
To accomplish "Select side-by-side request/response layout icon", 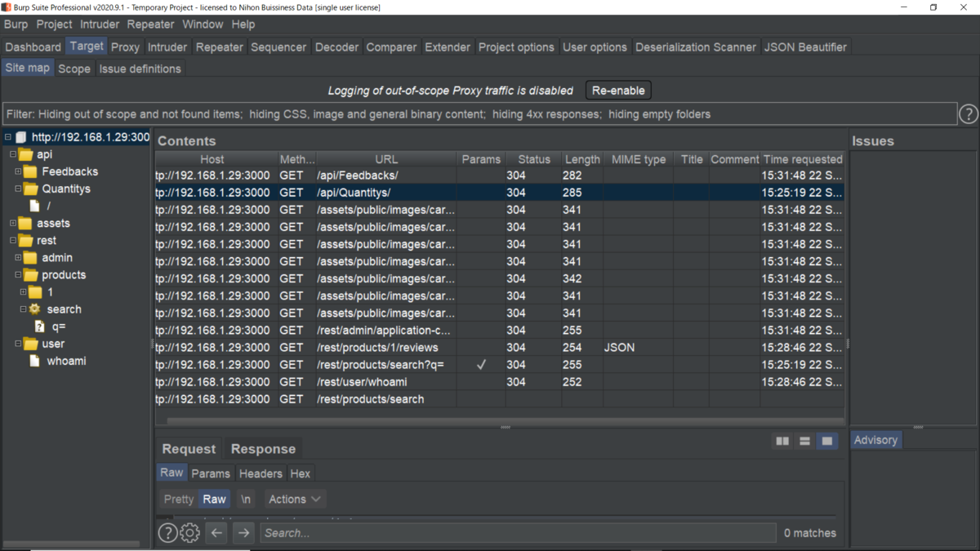I will 782,441.
